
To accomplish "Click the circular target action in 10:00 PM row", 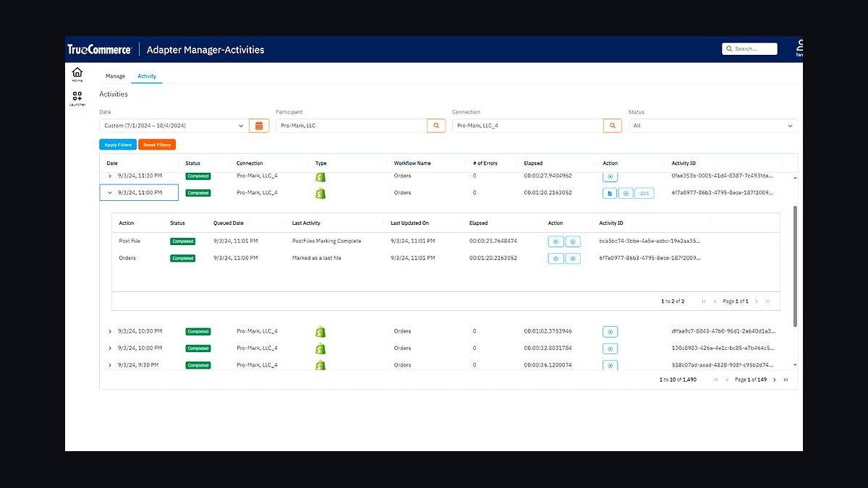I will (x=610, y=348).
